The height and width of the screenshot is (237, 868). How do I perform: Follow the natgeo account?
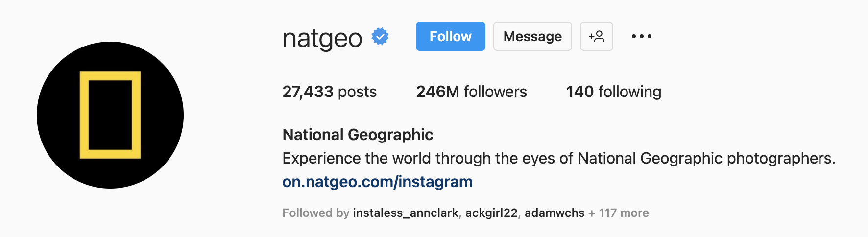(450, 36)
